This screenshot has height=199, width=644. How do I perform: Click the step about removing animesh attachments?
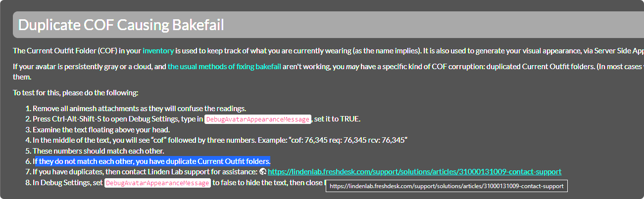tap(140, 108)
